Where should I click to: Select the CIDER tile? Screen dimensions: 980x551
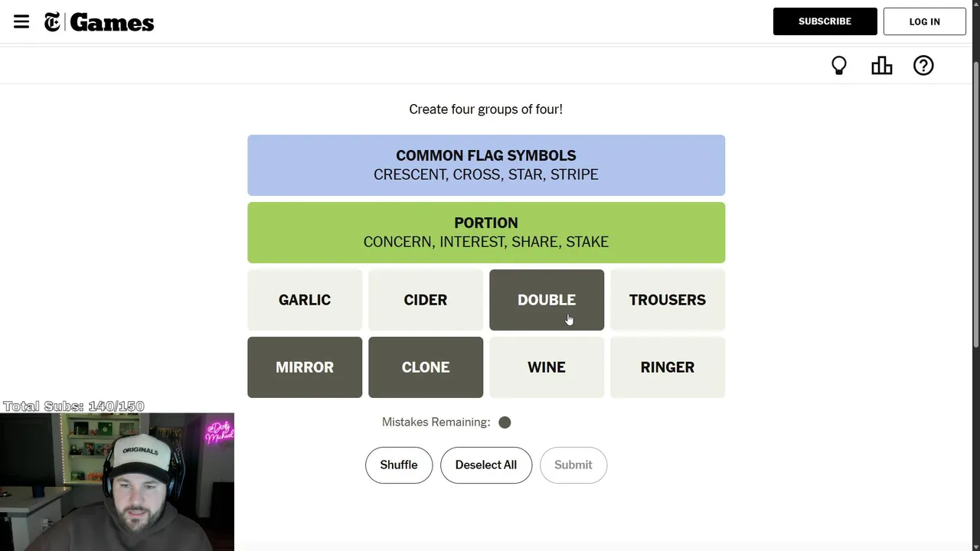(426, 300)
